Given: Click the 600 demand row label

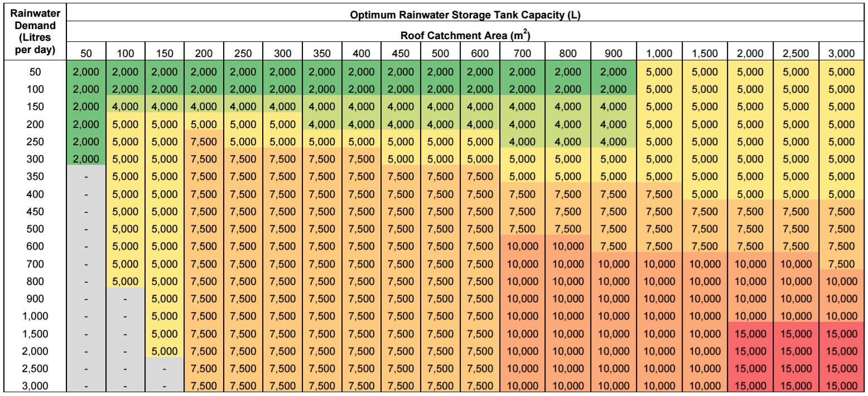Looking at the screenshot, I should point(35,246).
